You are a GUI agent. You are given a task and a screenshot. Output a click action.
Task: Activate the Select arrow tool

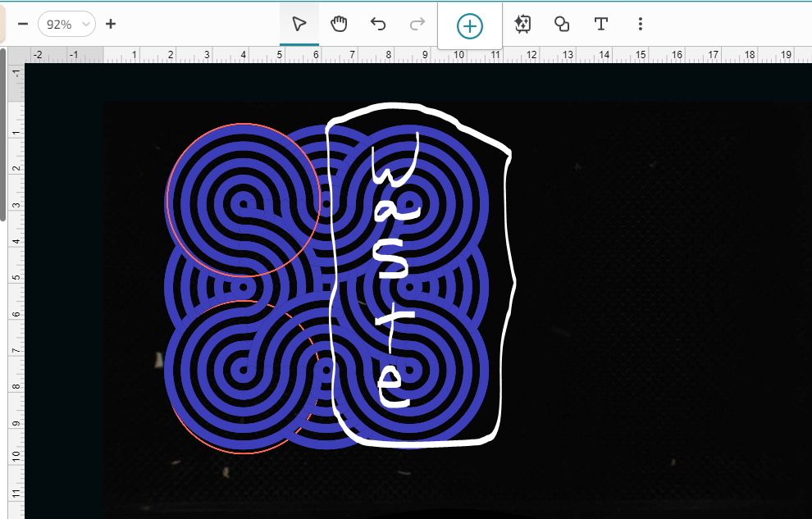coord(299,24)
